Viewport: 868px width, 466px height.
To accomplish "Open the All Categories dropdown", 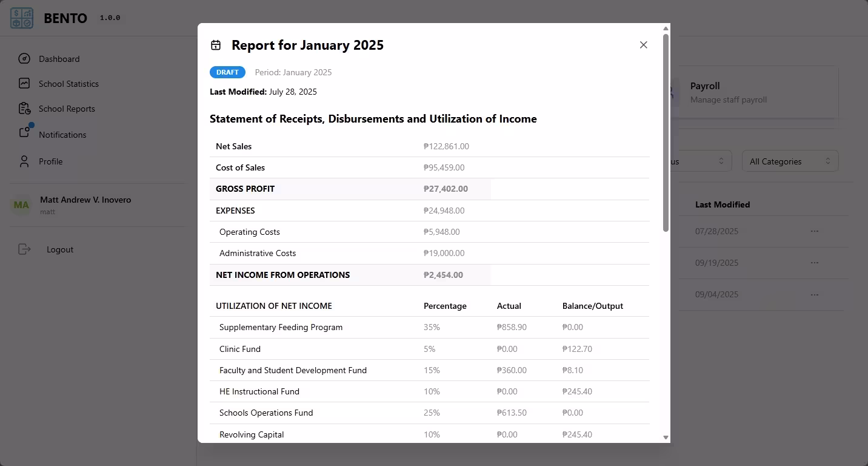I will (x=790, y=161).
